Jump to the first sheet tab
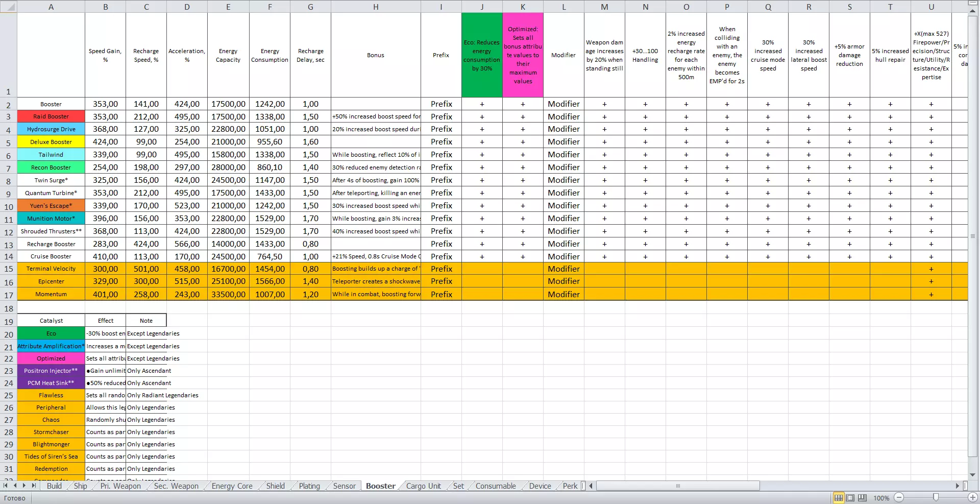Image resolution: width=980 pixels, height=504 pixels. click(x=6, y=486)
